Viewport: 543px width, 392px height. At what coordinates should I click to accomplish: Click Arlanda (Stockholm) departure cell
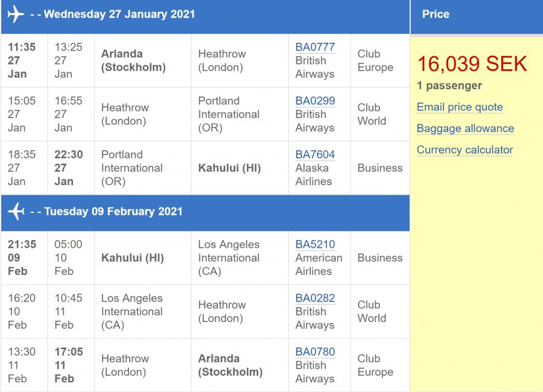pyautogui.click(x=133, y=60)
